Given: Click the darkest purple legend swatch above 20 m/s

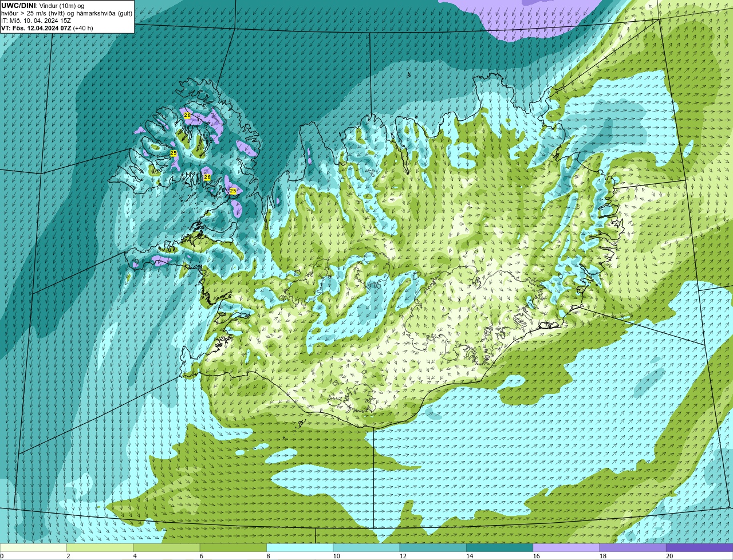Looking at the screenshot, I should 700,548.
